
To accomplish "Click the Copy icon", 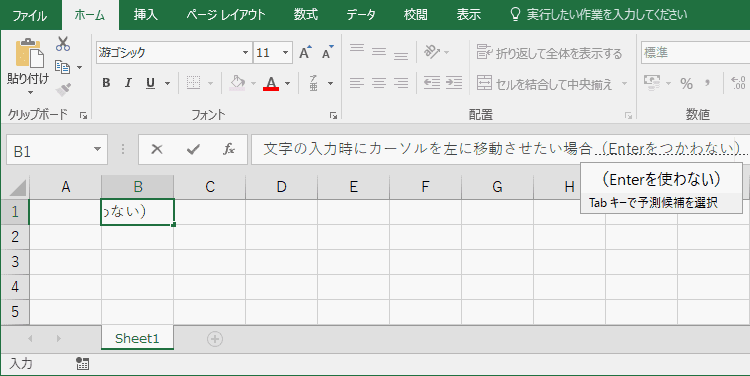I will pyautogui.click(x=63, y=67).
